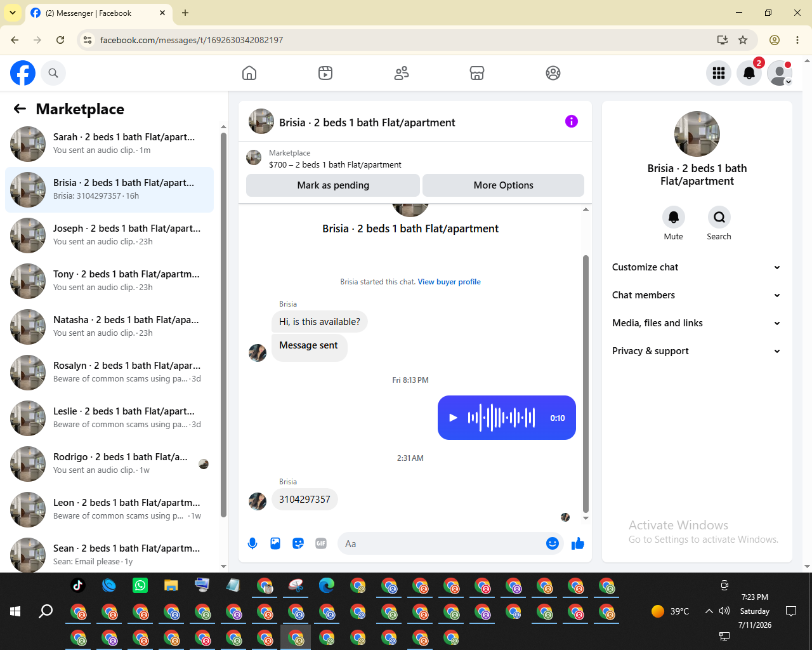
Task: Go to the Home feed icon
Action: (249, 73)
